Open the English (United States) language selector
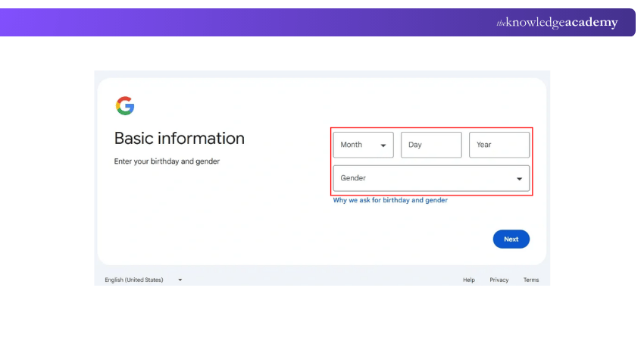644x341 pixels. [143, 280]
